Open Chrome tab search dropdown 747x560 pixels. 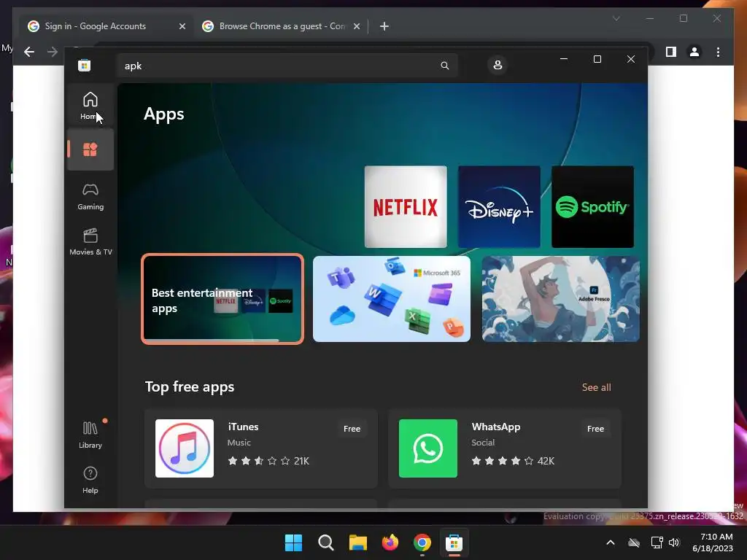tap(616, 18)
